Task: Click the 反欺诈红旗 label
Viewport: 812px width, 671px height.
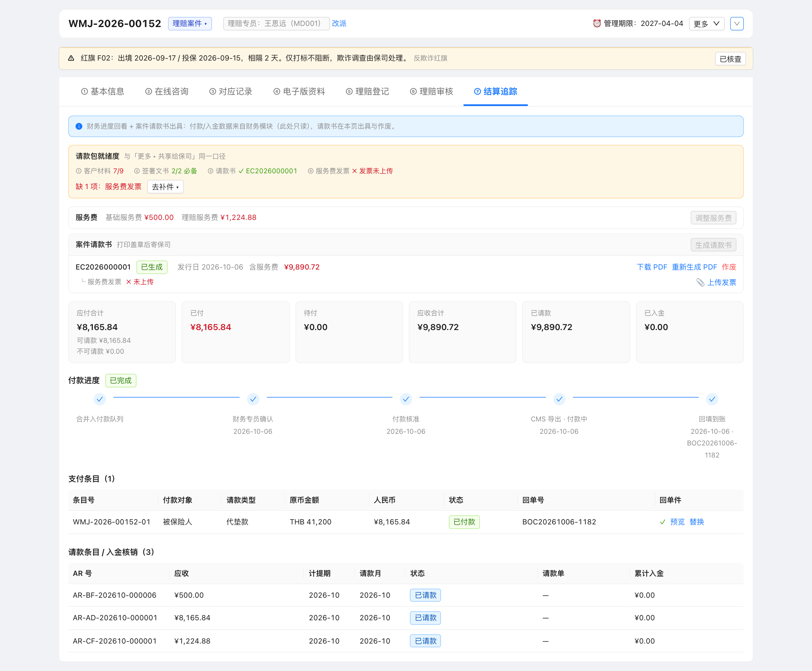Action: tap(430, 58)
